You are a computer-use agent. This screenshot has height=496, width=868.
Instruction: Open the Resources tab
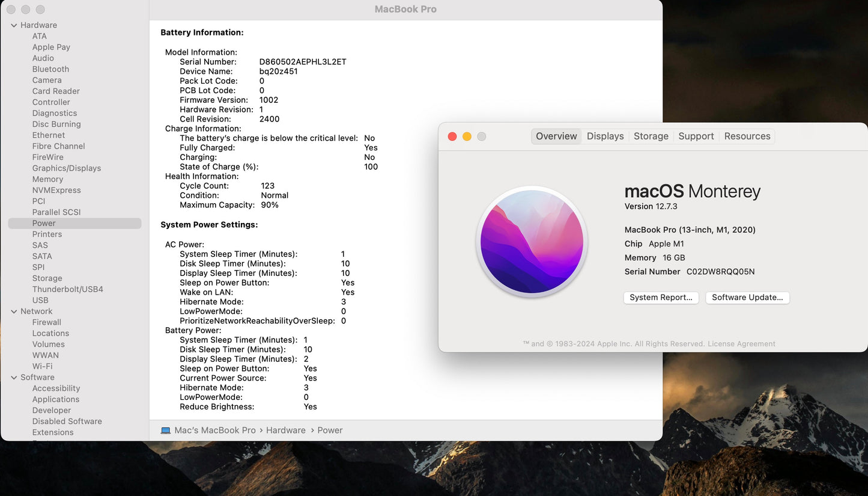point(747,136)
